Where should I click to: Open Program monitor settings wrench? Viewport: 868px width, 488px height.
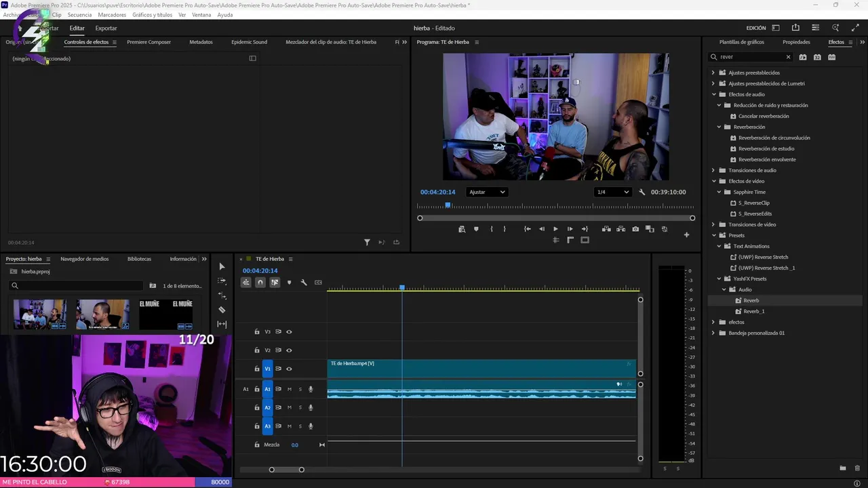tap(642, 192)
